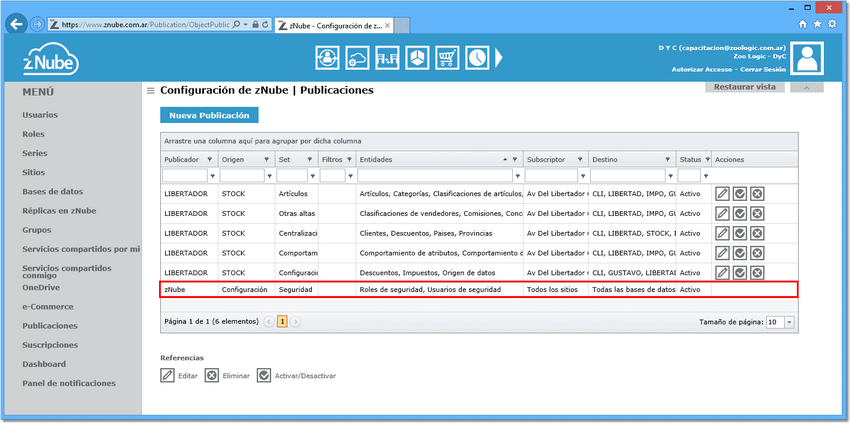Toggle activate/deactivate for Artículos publication

coord(740,194)
